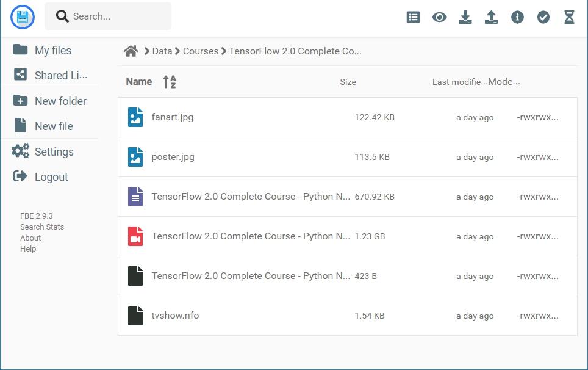Show file info with the info icon

coord(517,17)
